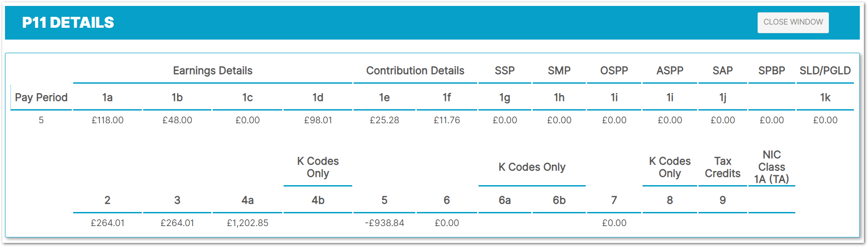
Task: Select the £0.00 value under column 7
Action: coord(614,223)
